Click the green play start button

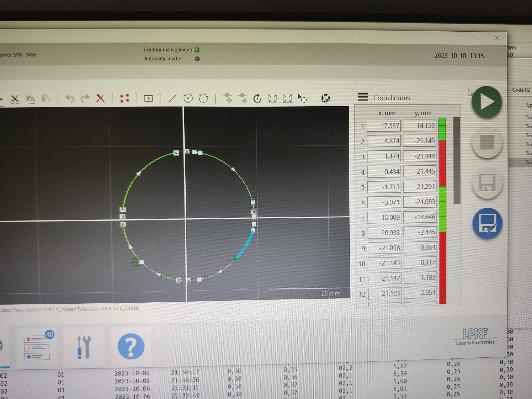tap(486, 102)
